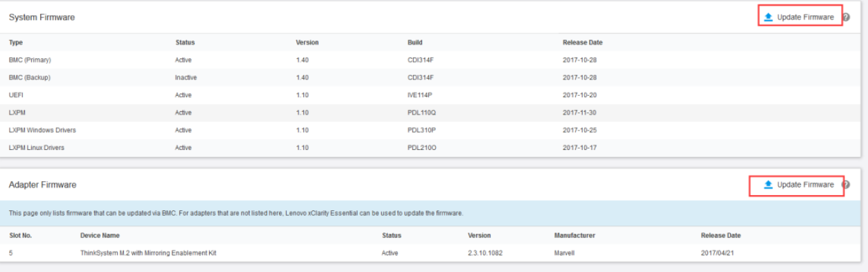868x272 pixels.
Task: Click Update Firmware in Adapter Firmware panel
Action: pyautogui.click(x=800, y=185)
